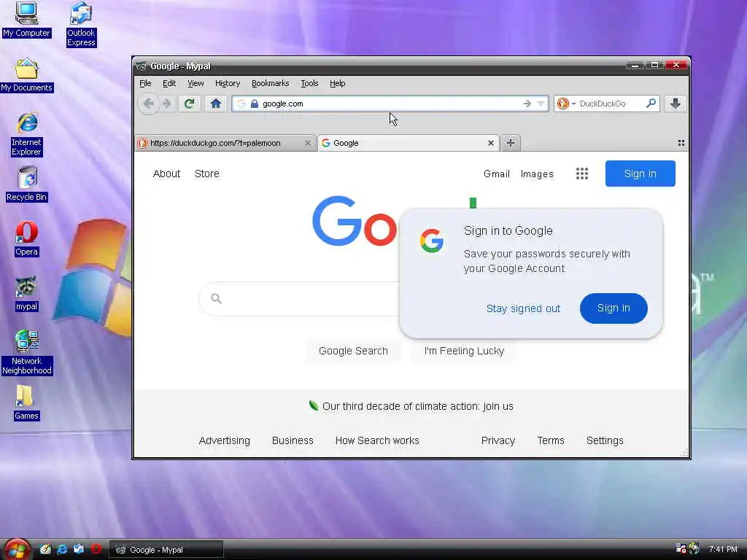Reload the page with the green refresh icon

click(x=189, y=104)
